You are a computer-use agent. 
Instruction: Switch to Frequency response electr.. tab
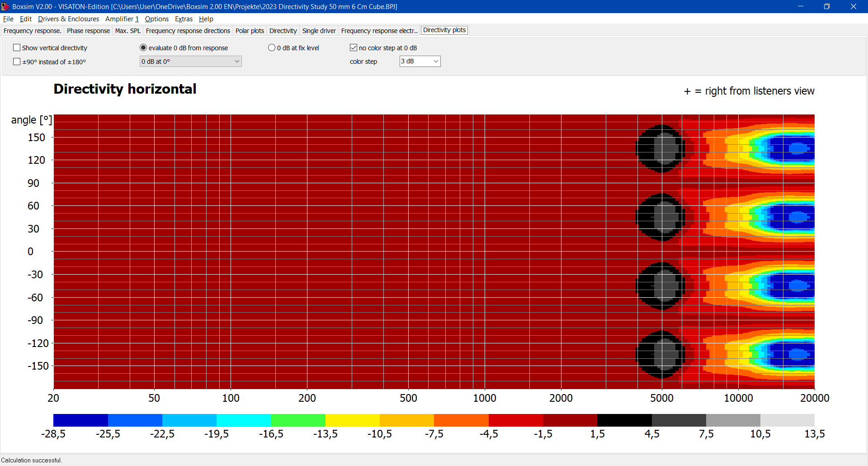tap(379, 31)
